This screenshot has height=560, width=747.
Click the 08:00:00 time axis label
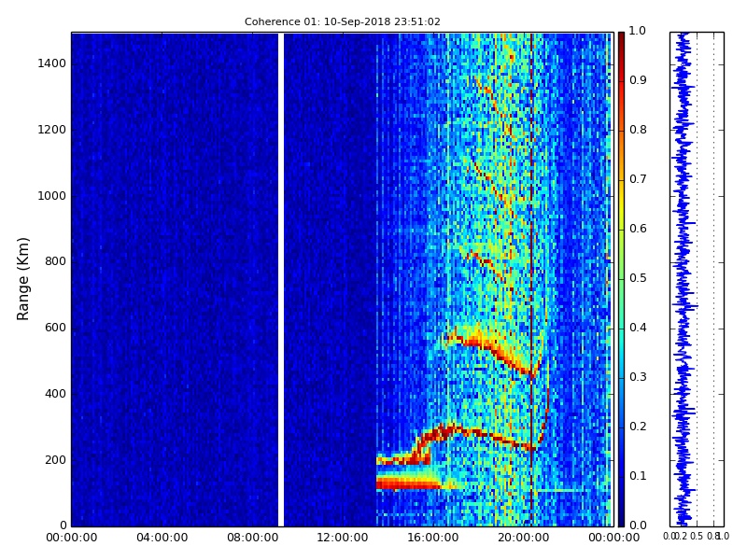point(252,539)
